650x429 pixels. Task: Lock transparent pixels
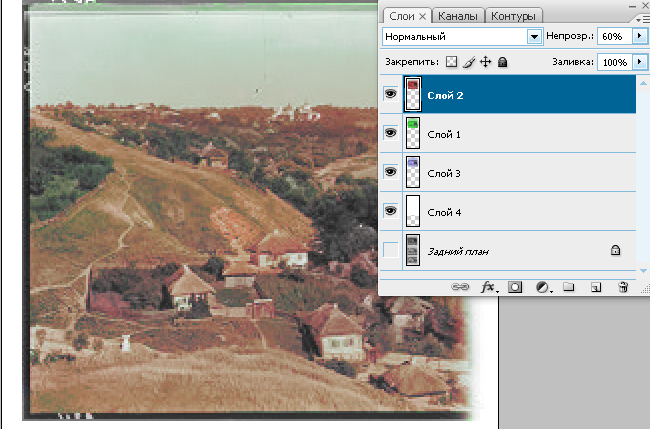[x=451, y=62]
